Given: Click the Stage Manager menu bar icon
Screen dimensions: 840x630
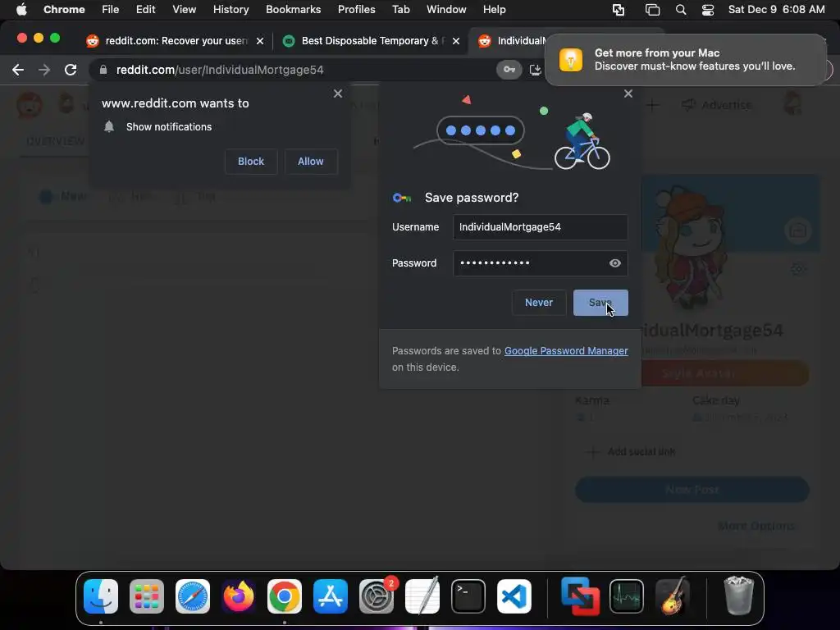Looking at the screenshot, I should pyautogui.click(x=652, y=10).
